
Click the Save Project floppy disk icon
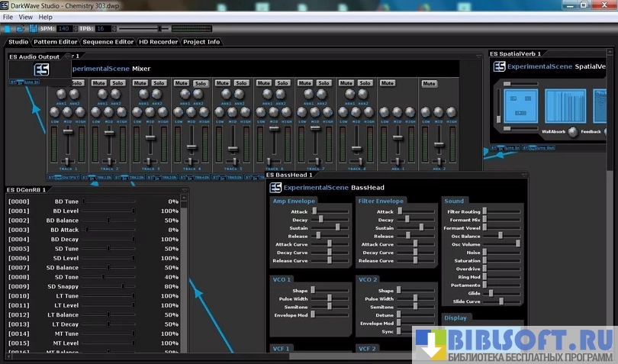[x=32, y=28]
